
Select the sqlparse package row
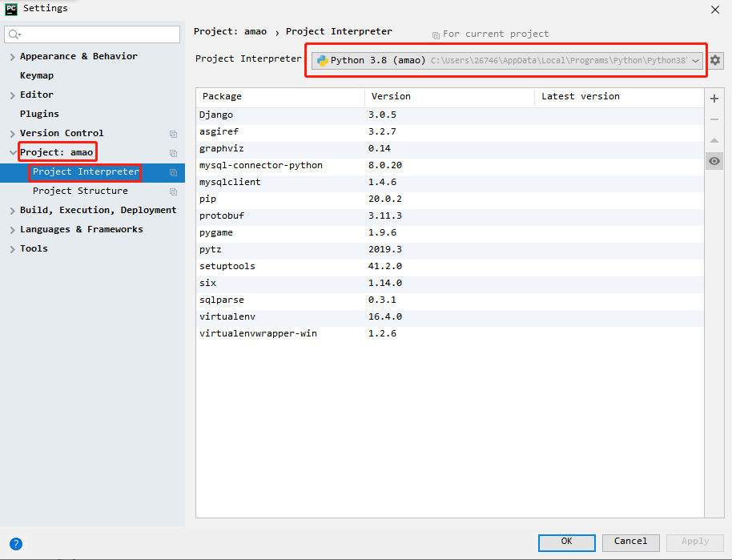(450, 300)
